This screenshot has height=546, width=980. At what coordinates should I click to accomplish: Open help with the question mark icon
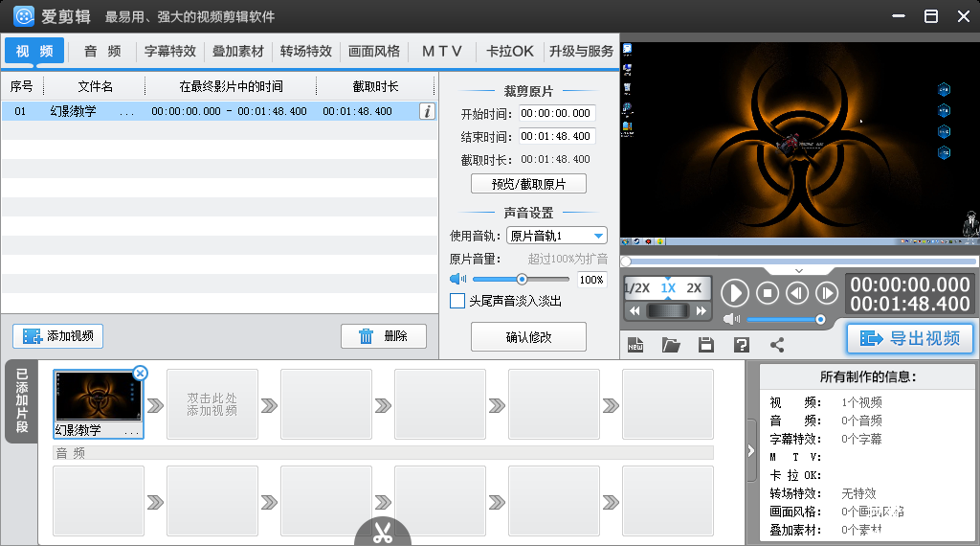(742, 345)
